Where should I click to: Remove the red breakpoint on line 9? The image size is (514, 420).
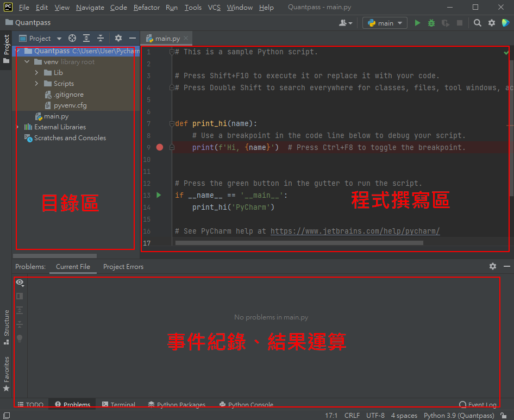(160, 147)
